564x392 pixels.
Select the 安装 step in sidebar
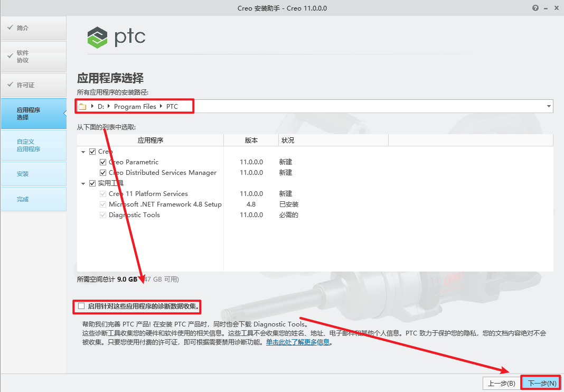point(23,174)
